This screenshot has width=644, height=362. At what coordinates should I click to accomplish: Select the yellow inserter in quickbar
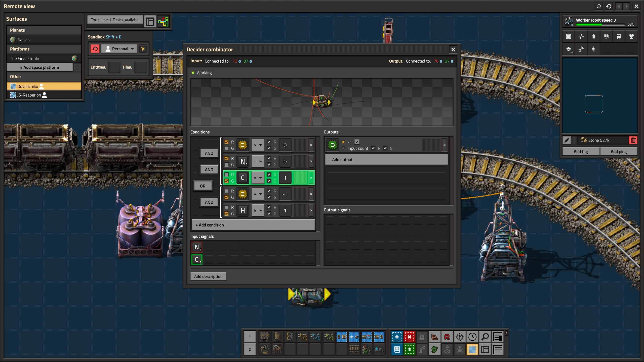click(x=303, y=337)
